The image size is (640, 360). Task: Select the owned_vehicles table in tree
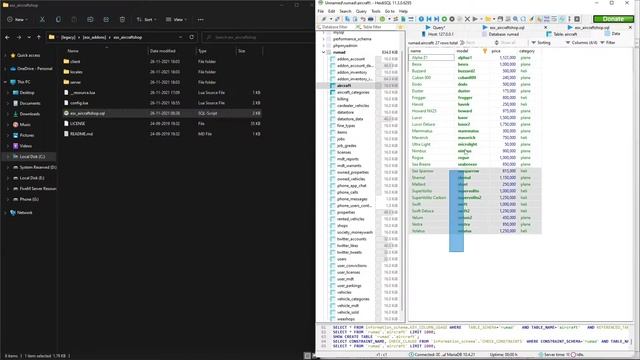click(x=351, y=179)
